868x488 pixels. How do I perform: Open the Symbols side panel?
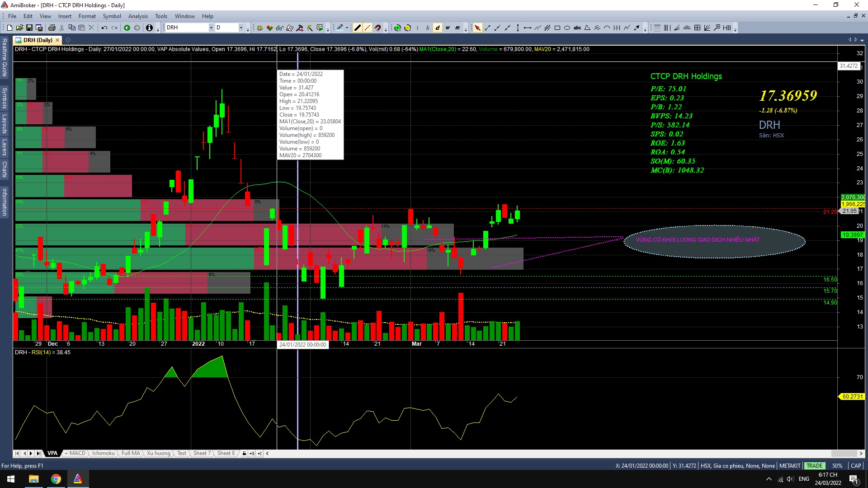click(x=5, y=98)
